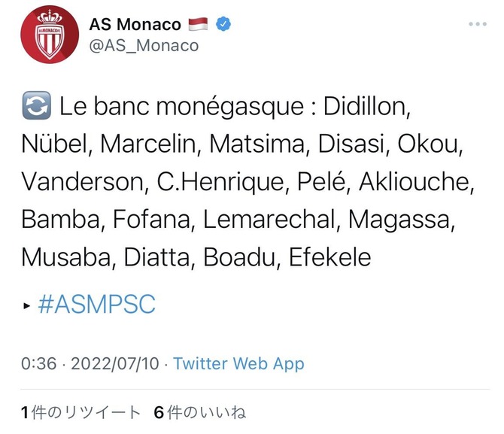This screenshot has width=504, height=434.
Task: Open the 0:36 tweet timestamp
Action: click(39, 364)
